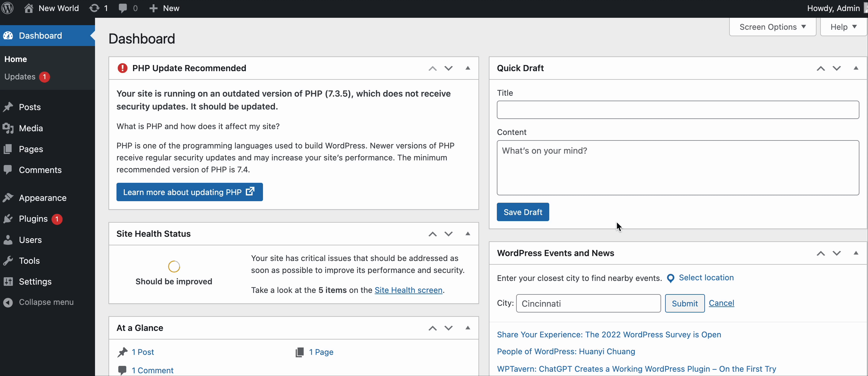Move At a Glance panel down
The image size is (868, 376).
coord(448,328)
